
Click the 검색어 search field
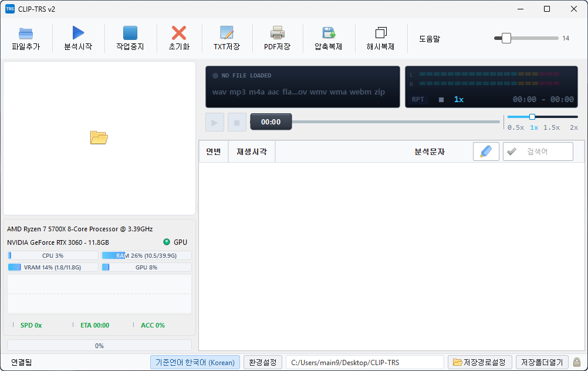538,151
